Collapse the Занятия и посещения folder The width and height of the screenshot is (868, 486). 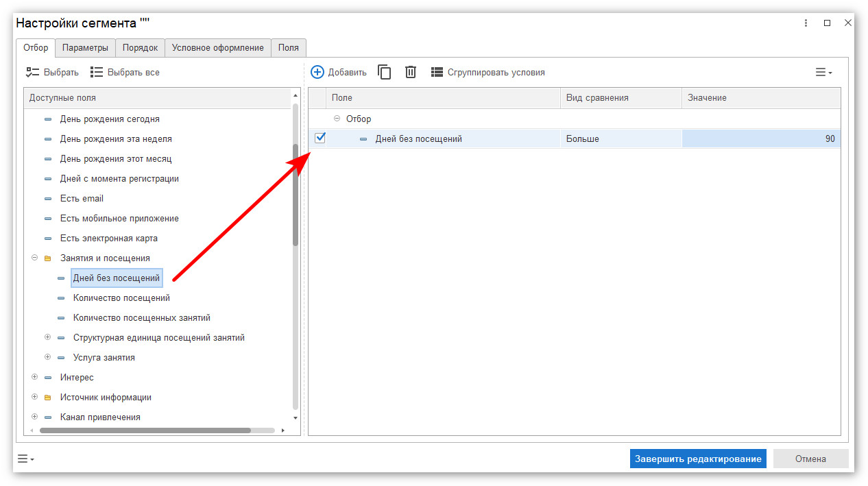pyautogui.click(x=34, y=258)
